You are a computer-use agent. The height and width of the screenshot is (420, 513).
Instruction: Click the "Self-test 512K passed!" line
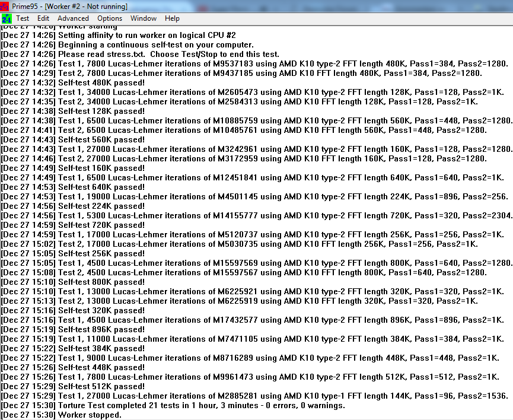coord(72,387)
